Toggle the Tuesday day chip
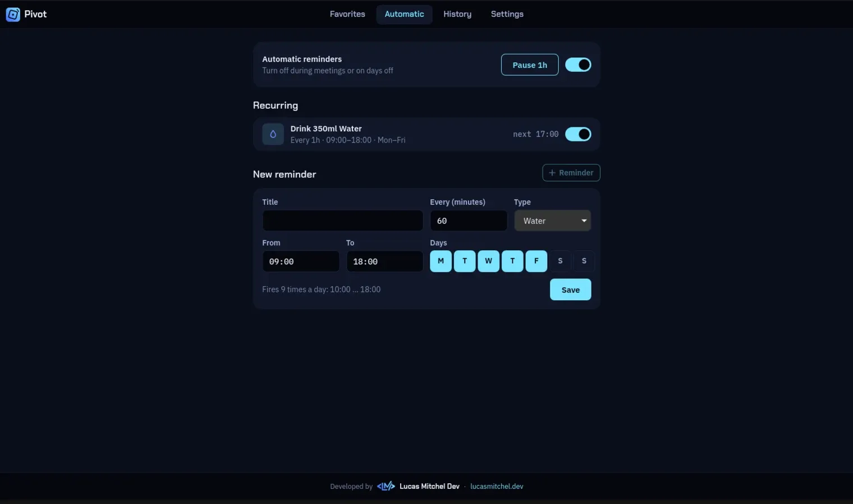 pos(465,261)
